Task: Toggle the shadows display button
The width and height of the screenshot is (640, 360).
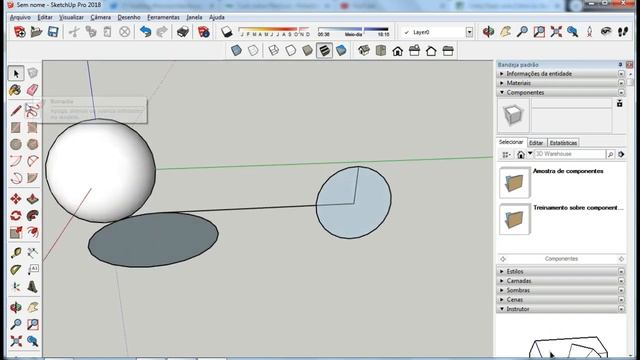Action: pos(227,32)
